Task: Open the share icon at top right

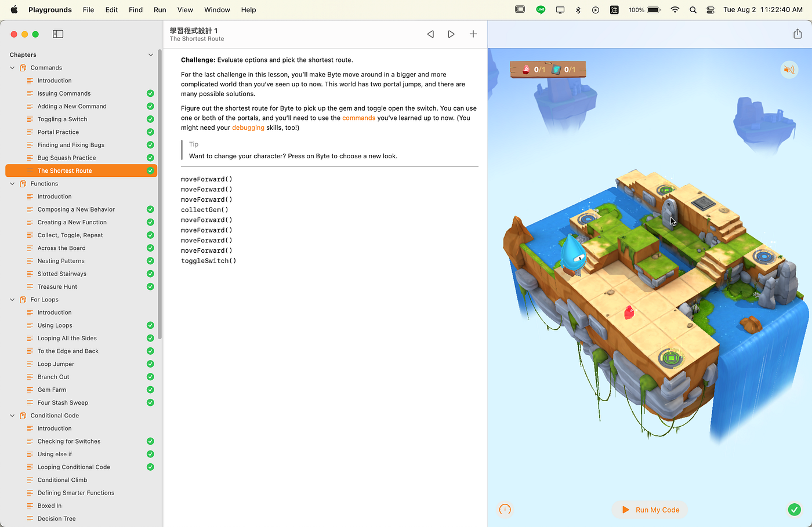Action: tap(797, 34)
